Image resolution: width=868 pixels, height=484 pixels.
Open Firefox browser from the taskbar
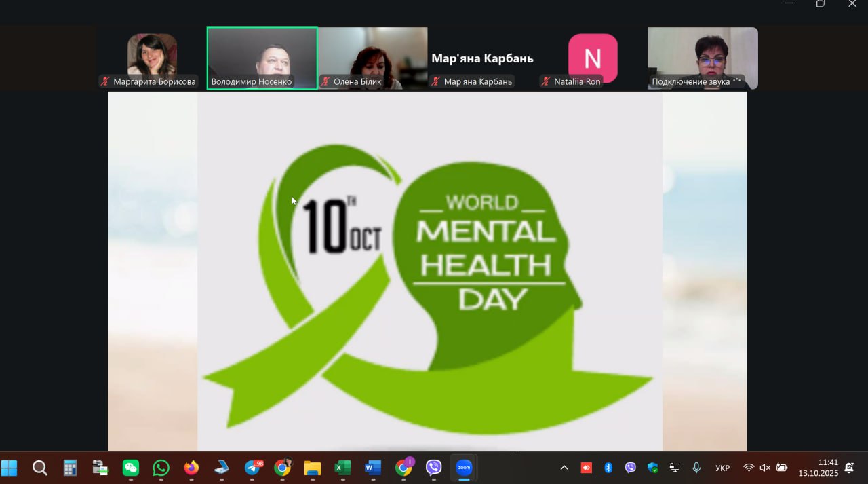point(191,468)
